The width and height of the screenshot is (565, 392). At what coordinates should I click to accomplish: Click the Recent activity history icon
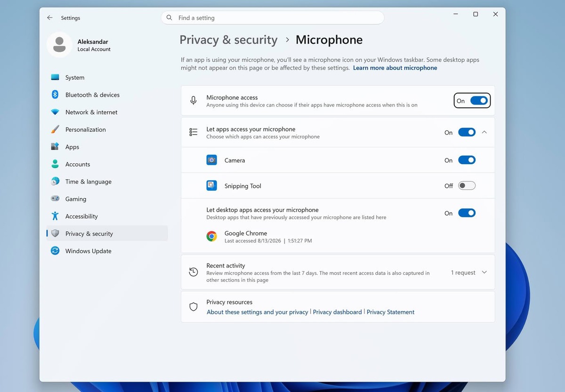pos(193,272)
